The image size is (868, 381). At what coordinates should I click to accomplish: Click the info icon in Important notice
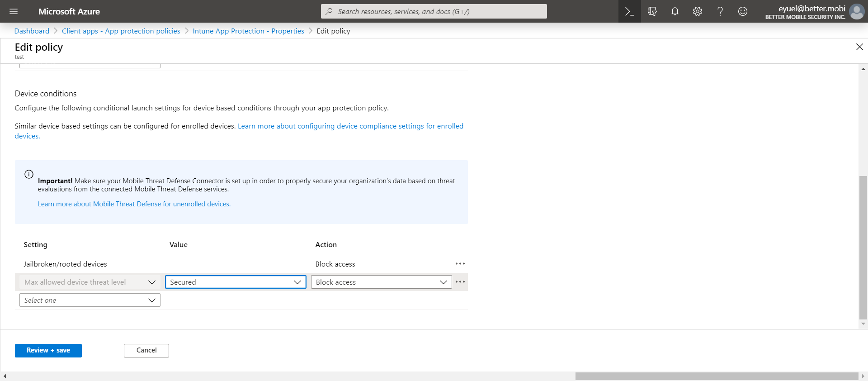tap(29, 174)
